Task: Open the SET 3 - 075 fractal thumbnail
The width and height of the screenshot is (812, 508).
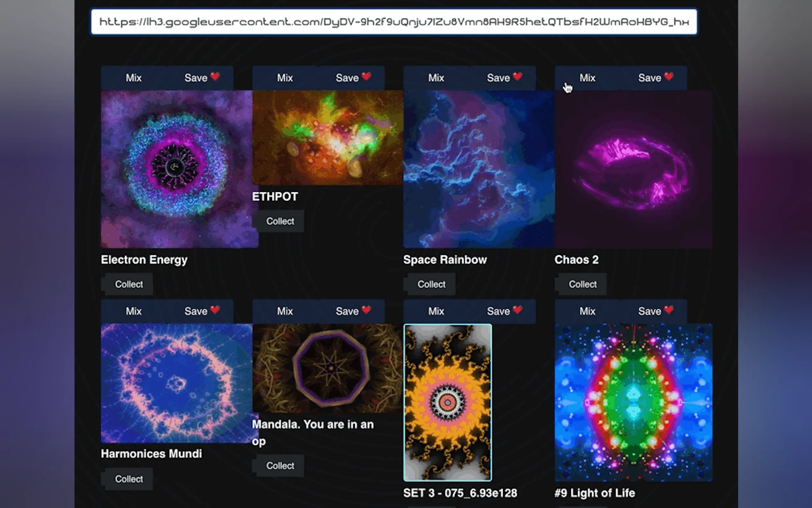Action: point(448,402)
